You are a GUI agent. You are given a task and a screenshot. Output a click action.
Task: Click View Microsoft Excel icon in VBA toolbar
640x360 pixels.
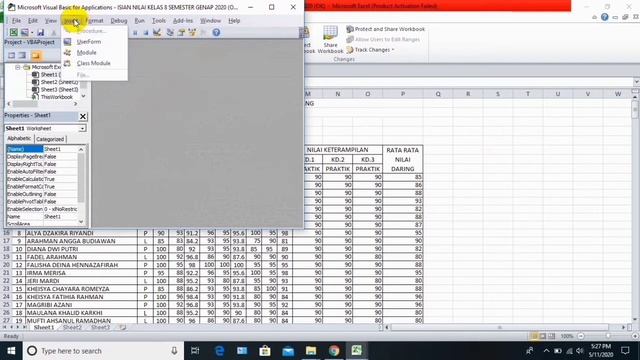[13, 32]
